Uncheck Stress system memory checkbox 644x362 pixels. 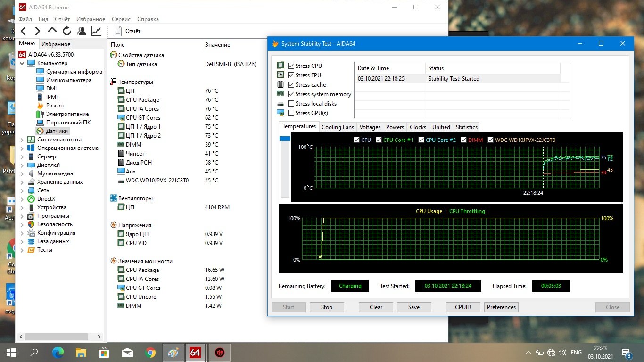291,94
